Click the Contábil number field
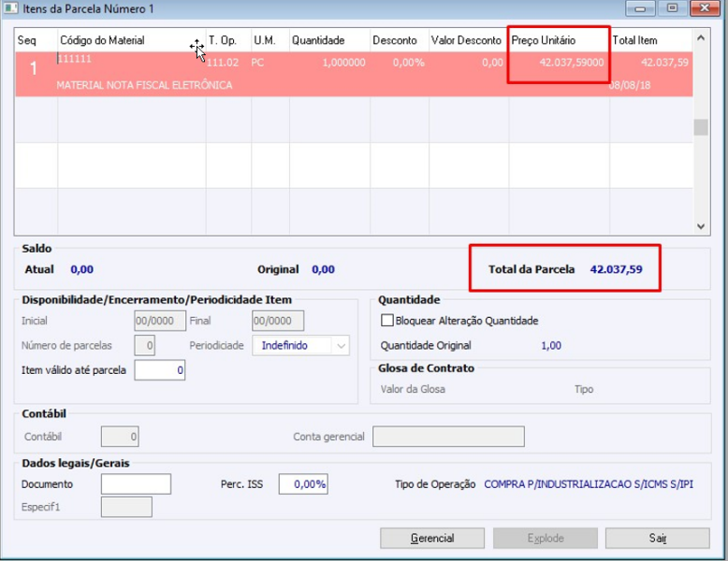This screenshot has height=561, width=728. click(120, 437)
